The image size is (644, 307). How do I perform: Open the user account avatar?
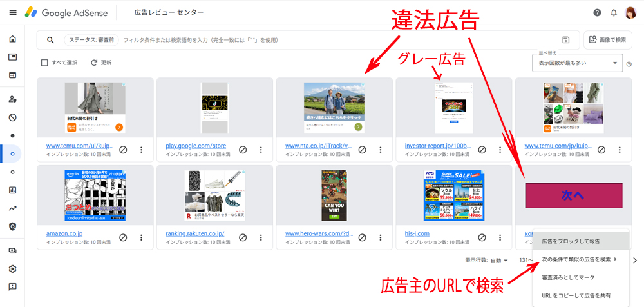pyautogui.click(x=630, y=13)
